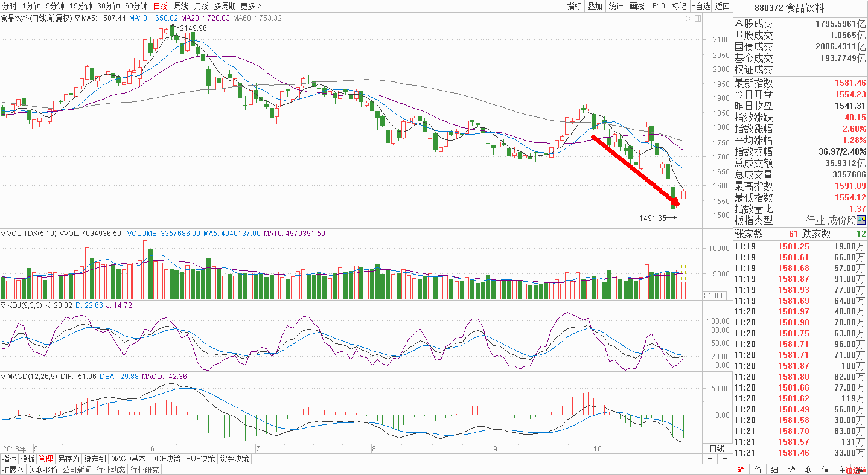Select the 联 linked tab
Screen dimensions: 868x475
(808, 470)
